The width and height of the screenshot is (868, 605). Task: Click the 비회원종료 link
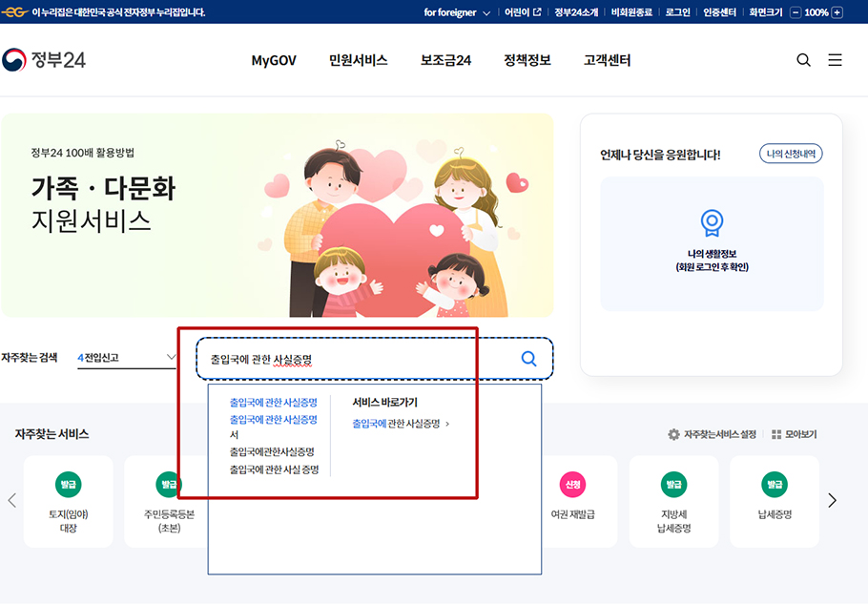tap(631, 12)
